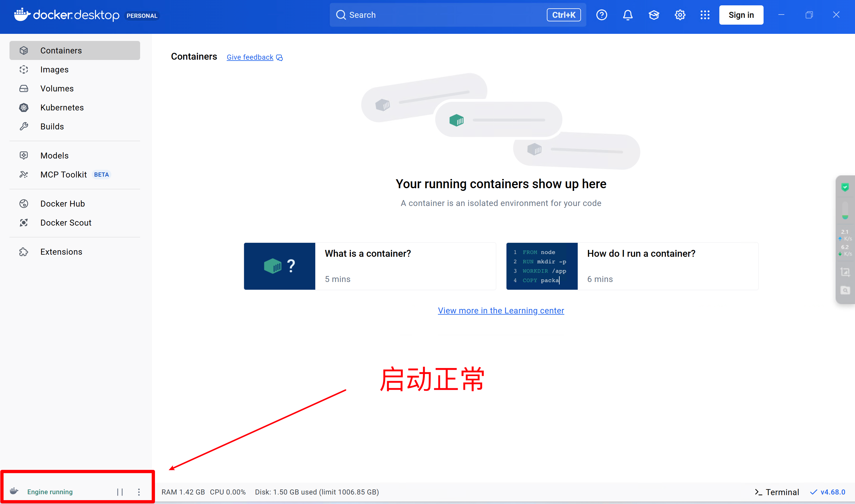The width and height of the screenshot is (855, 504).
Task: Open the Terminal from the status bar
Action: point(777,492)
